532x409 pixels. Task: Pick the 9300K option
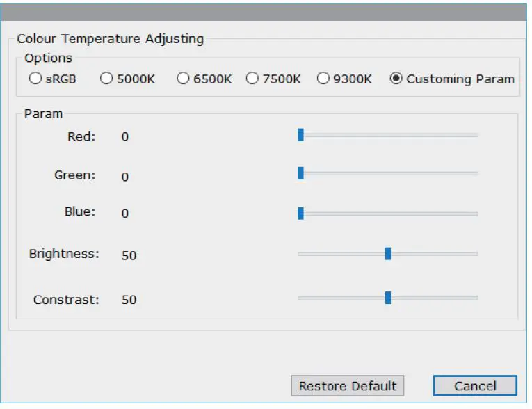coord(323,79)
